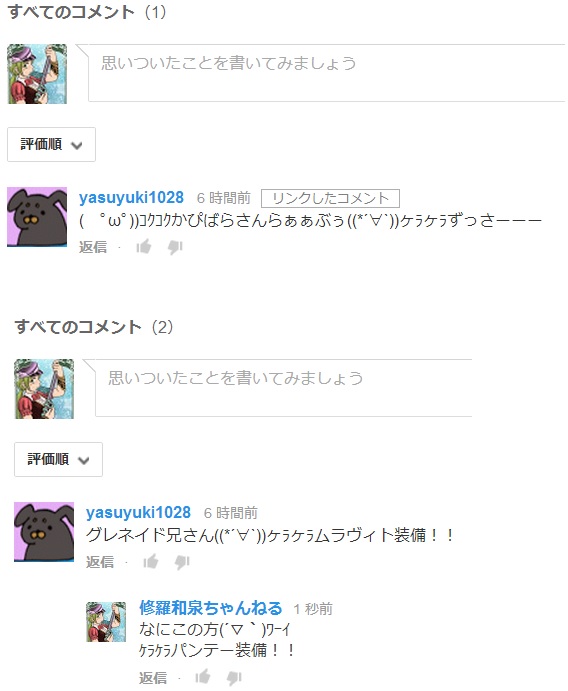This screenshot has height=691, width=568.
Task: Like the reply from 修羅和泉ちゃんねる
Action: point(203,676)
